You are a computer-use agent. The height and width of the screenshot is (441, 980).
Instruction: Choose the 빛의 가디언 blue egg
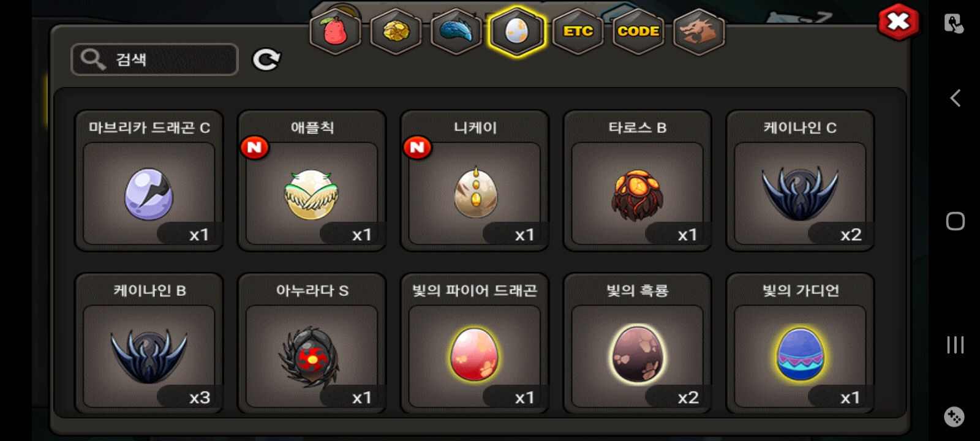pos(801,344)
